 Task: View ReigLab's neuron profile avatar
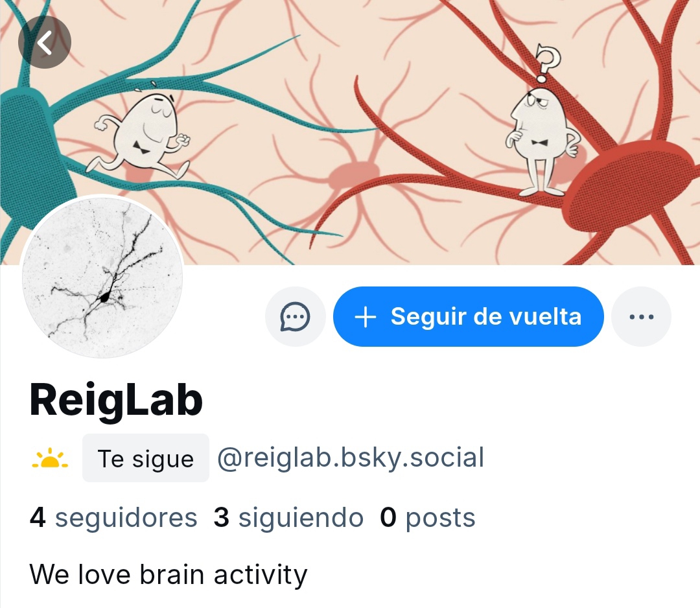tap(102, 277)
